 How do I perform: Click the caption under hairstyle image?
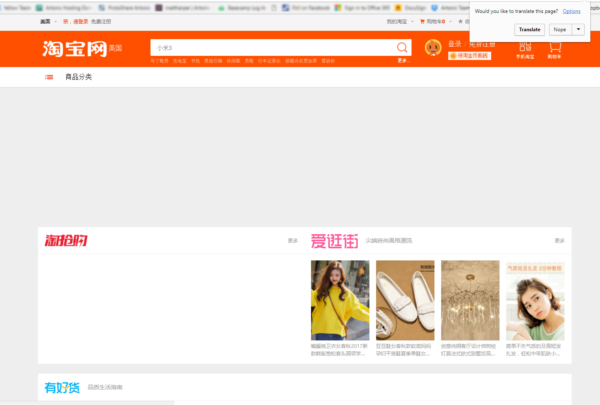coord(534,349)
